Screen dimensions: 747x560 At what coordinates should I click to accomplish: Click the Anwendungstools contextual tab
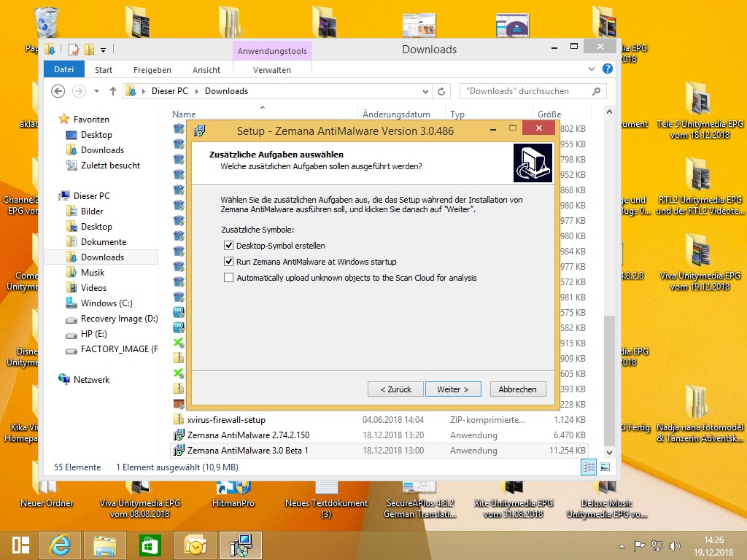pyautogui.click(x=272, y=51)
